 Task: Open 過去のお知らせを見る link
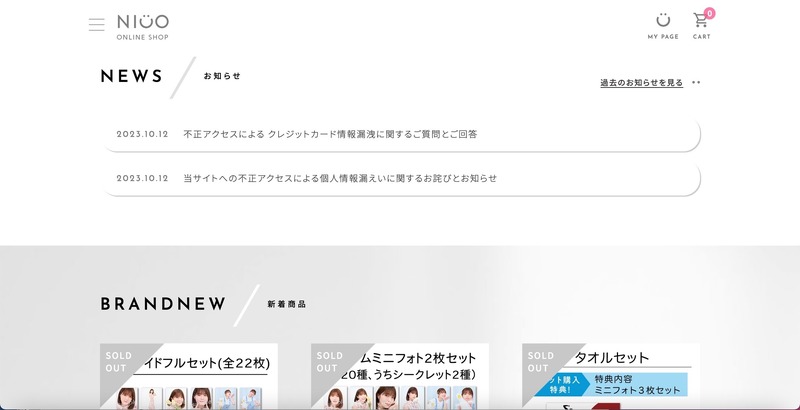641,83
